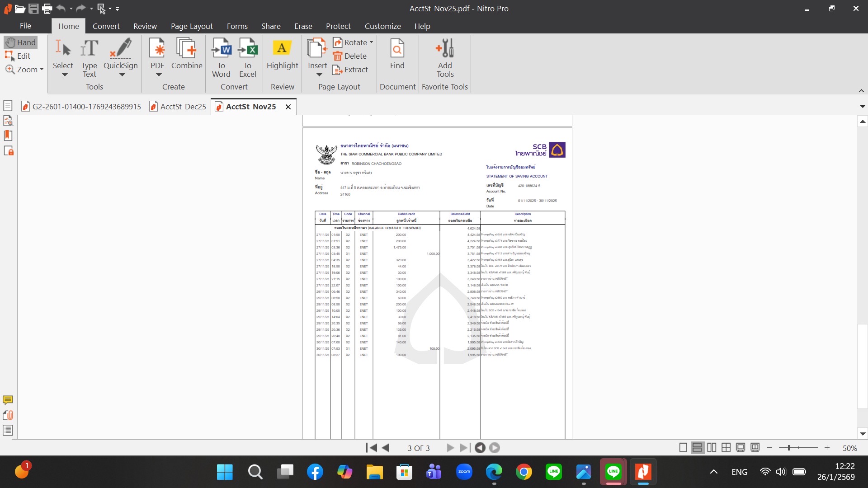Open the Combine files tool
This screenshot has width=868, height=488.
pos(187,55)
